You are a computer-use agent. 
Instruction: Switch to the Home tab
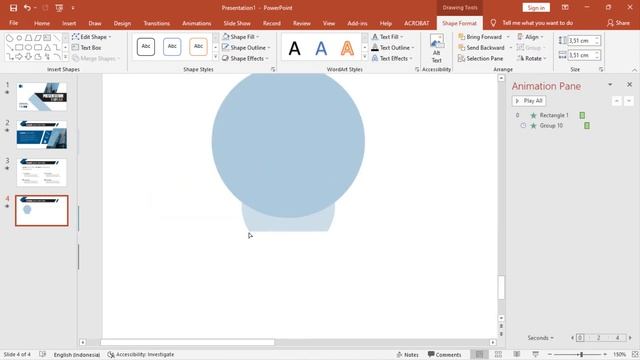(42, 23)
